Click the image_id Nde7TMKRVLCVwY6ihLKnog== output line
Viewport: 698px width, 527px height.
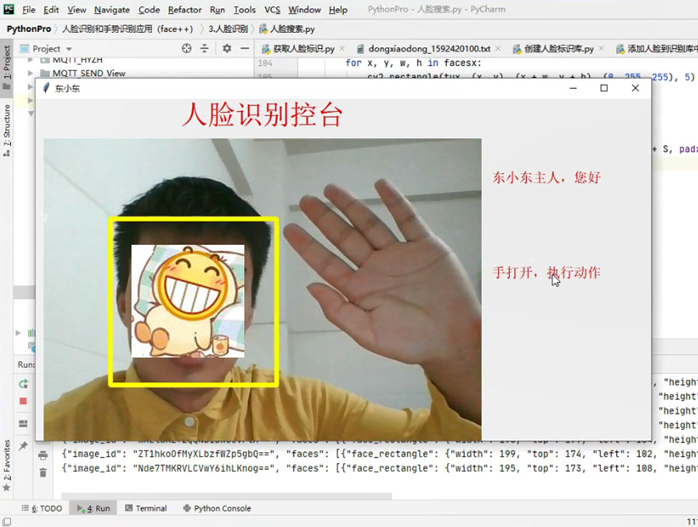pyautogui.click(x=380, y=468)
